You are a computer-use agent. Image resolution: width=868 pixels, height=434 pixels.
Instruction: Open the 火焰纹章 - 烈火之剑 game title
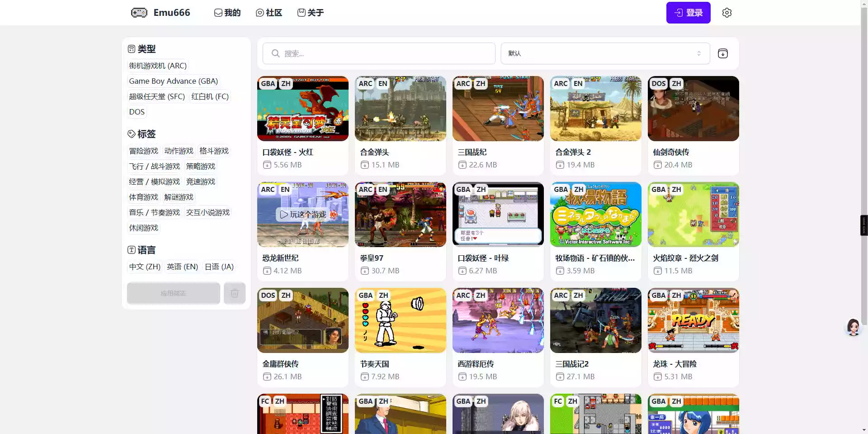pyautogui.click(x=686, y=258)
